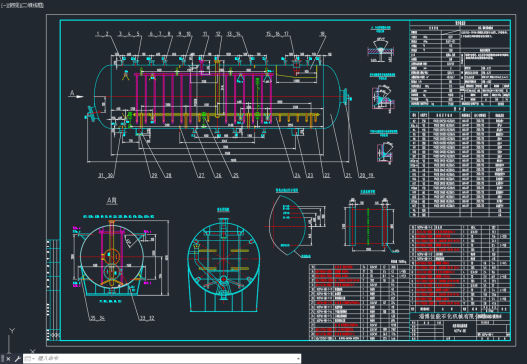Click the command input text field
Viewport: 527px width, 364px height.
point(166,359)
